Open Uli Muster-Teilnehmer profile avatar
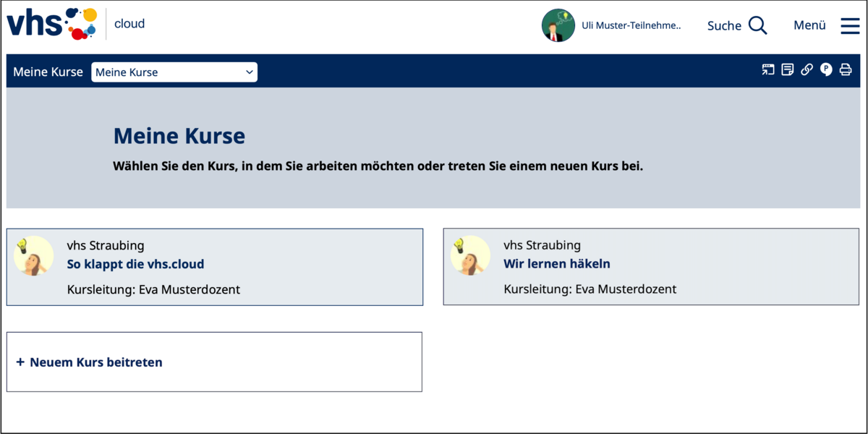868x434 pixels. click(558, 25)
